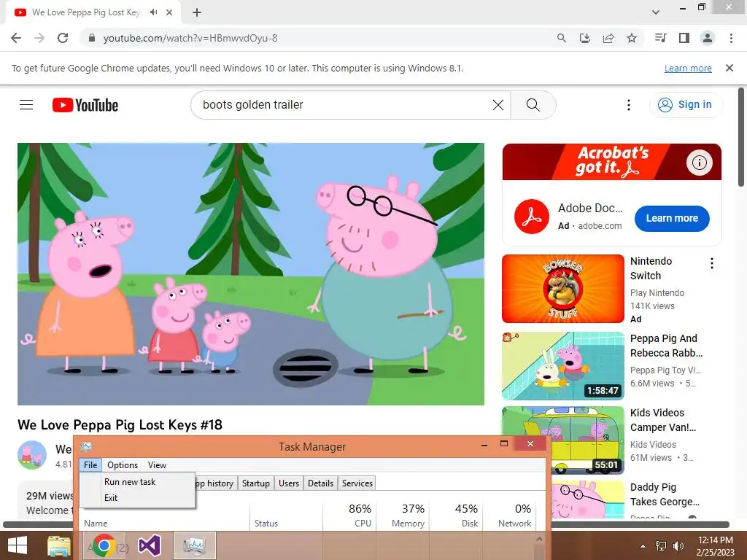This screenshot has width=747, height=560.
Task: Go back with the browser back arrow
Action: (16, 38)
